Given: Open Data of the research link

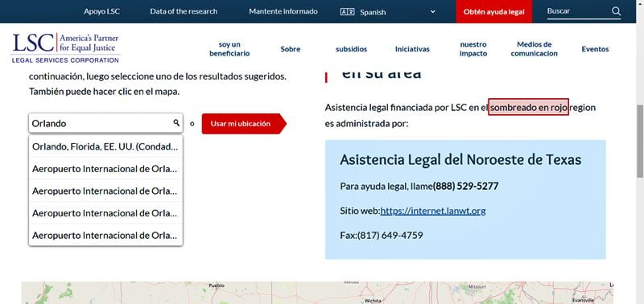Looking at the screenshot, I should (184, 11).
